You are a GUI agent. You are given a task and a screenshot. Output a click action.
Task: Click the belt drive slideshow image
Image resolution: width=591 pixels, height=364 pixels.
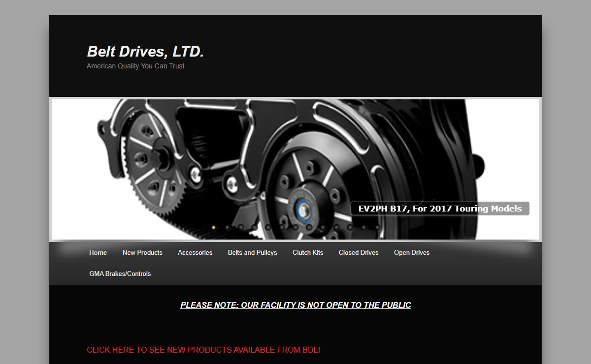click(x=295, y=169)
